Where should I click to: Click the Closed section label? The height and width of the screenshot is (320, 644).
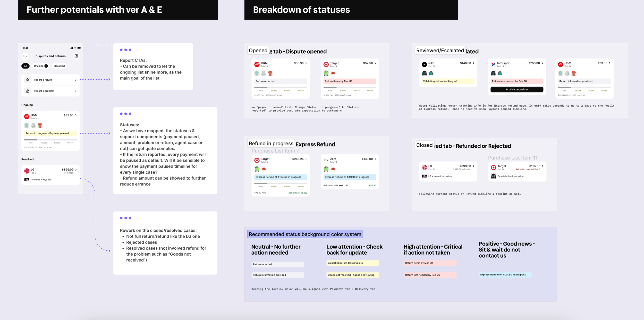(x=424, y=145)
